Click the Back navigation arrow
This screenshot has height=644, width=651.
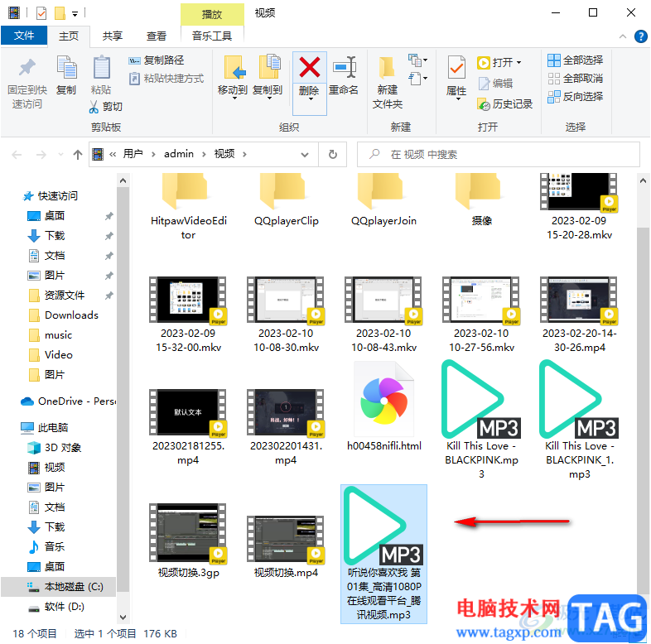pos(17,155)
